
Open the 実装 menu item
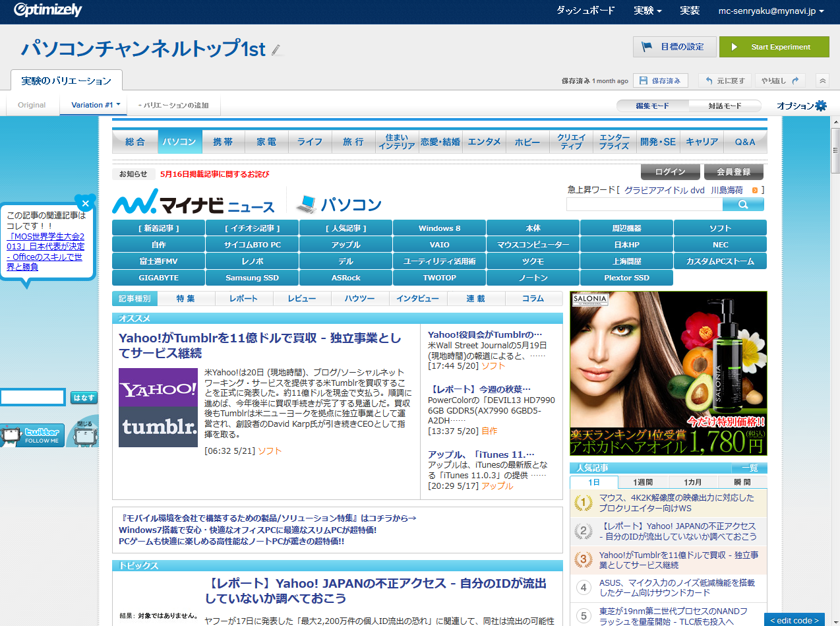pos(690,11)
